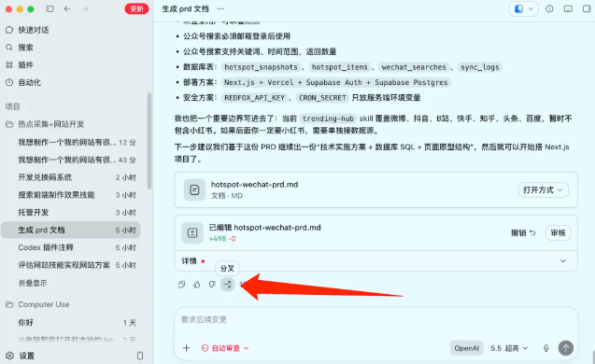Open the 打开方式 dropdown
595x364 pixels.
tap(543, 190)
